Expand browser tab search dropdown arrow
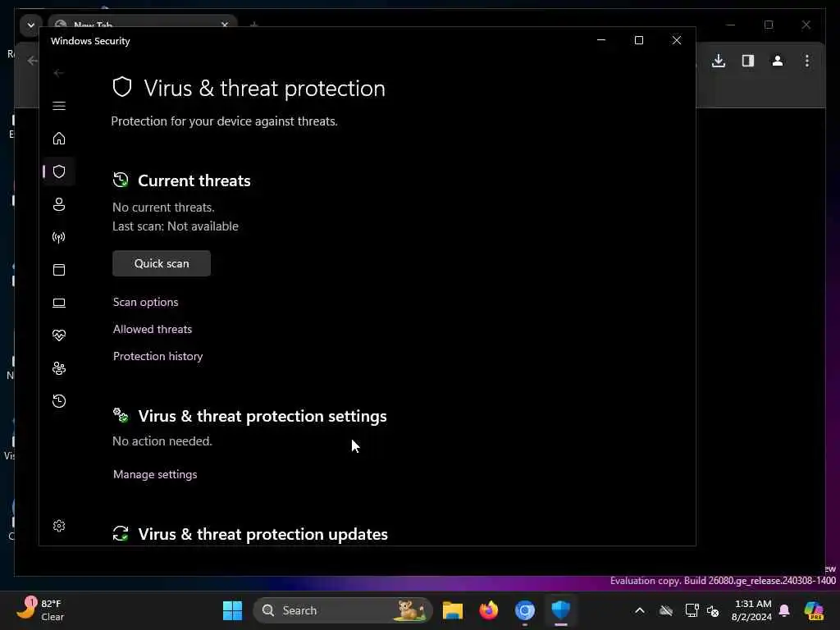Image resolution: width=840 pixels, height=630 pixels. pyautogui.click(x=30, y=25)
